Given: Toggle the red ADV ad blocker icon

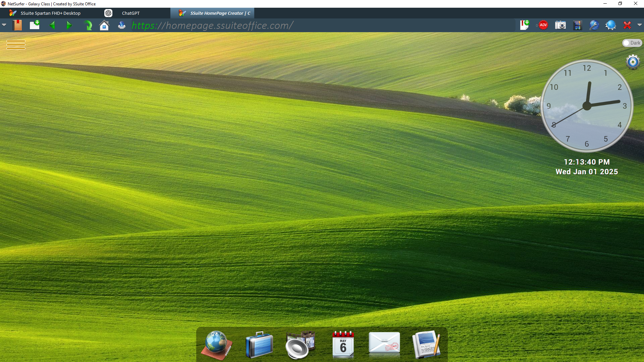Looking at the screenshot, I should click(x=543, y=25).
